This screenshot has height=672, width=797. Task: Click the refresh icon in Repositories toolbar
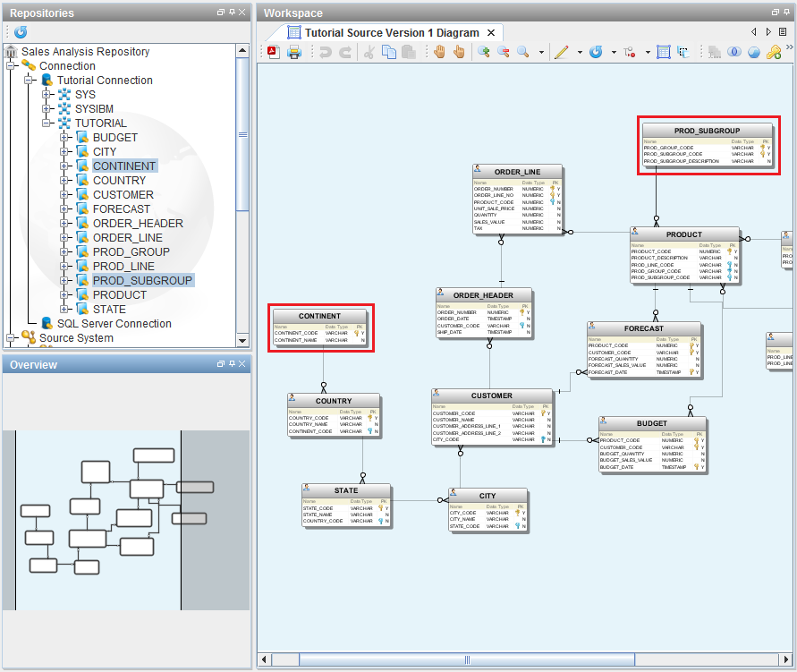[x=20, y=31]
